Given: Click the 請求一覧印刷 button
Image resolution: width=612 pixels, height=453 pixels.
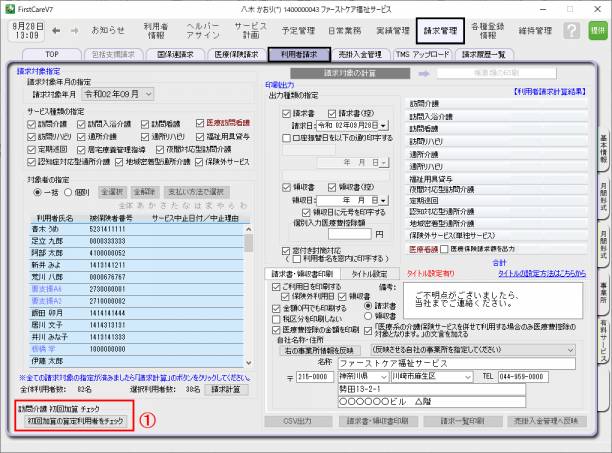Looking at the screenshot, I should coord(470,421).
